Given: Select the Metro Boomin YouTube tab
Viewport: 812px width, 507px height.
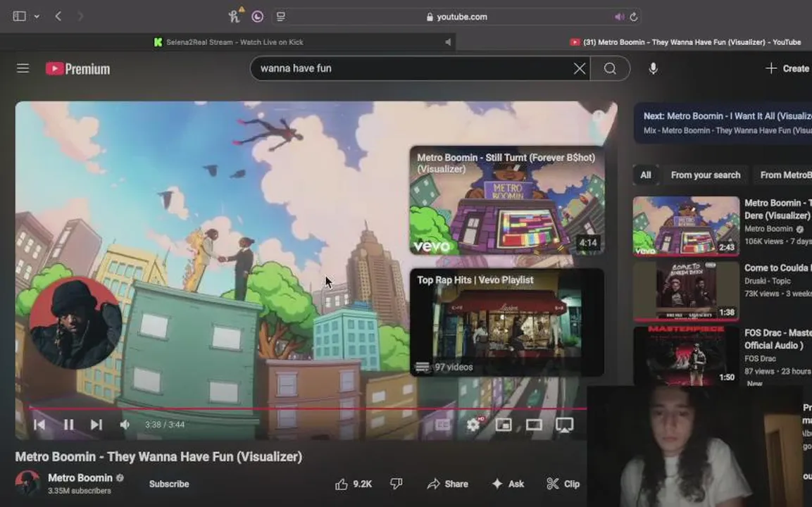Looking at the screenshot, I should pyautogui.click(x=686, y=42).
